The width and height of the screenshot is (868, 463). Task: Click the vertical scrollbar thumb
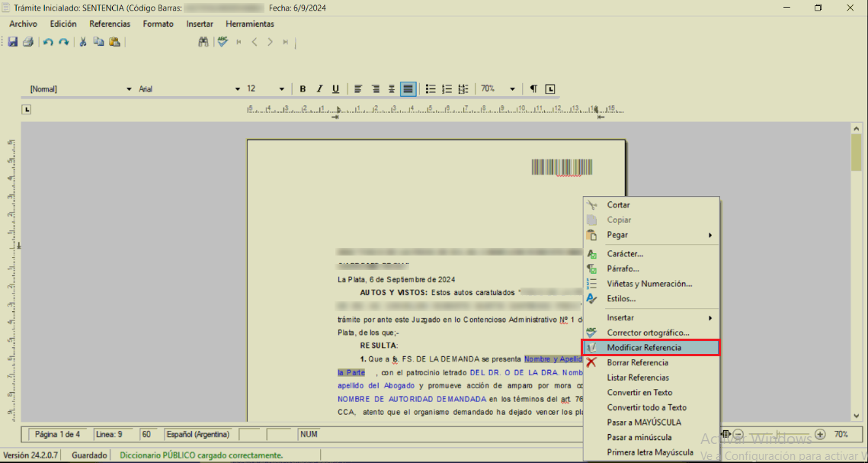pyautogui.click(x=857, y=151)
